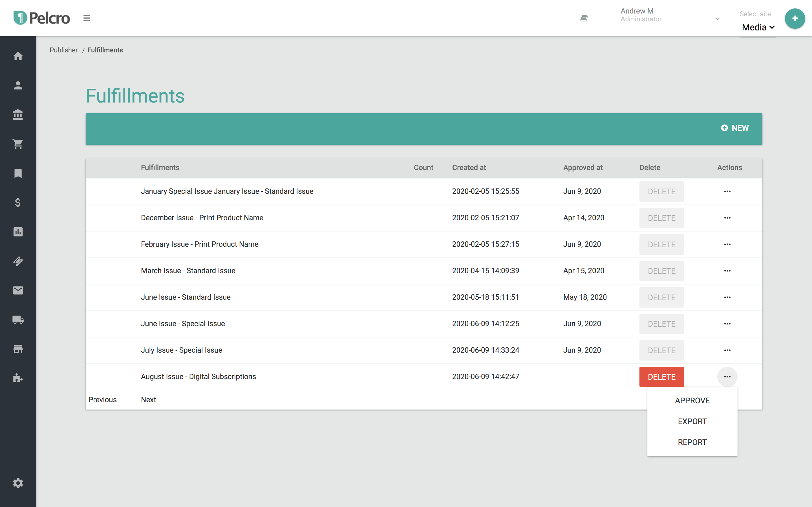Image resolution: width=812 pixels, height=507 pixels.
Task: Open the customers person icon in sidebar
Action: tap(18, 86)
